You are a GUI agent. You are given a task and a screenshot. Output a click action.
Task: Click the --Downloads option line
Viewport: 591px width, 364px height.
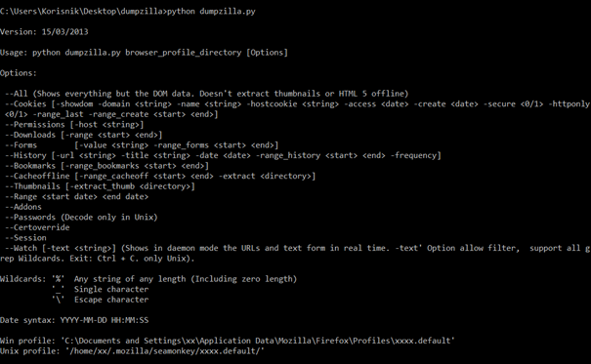[83, 135]
